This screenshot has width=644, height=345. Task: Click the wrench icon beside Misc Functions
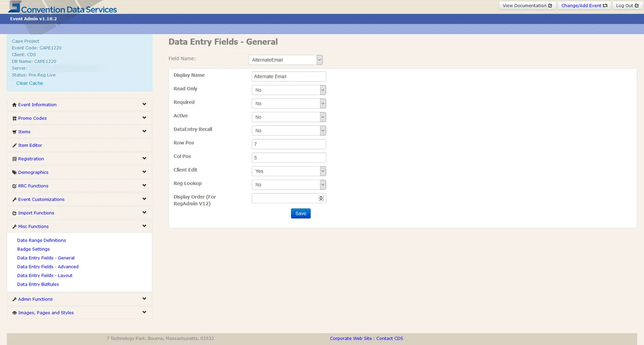pos(14,227)
